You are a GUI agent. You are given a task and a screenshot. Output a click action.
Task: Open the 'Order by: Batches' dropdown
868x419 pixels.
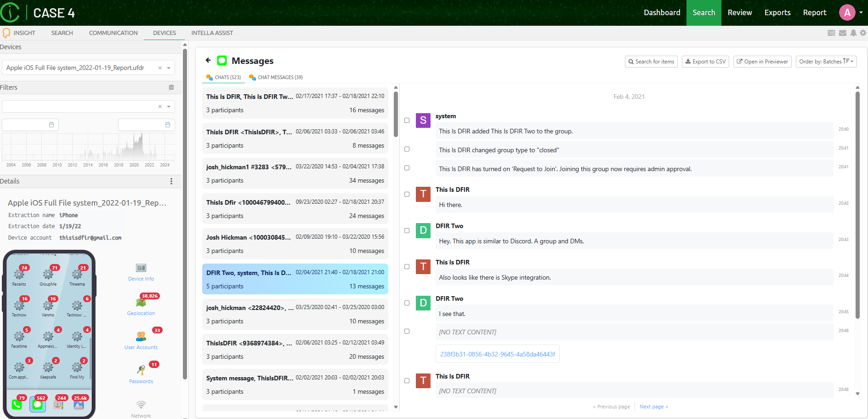(x=826, y=61)
